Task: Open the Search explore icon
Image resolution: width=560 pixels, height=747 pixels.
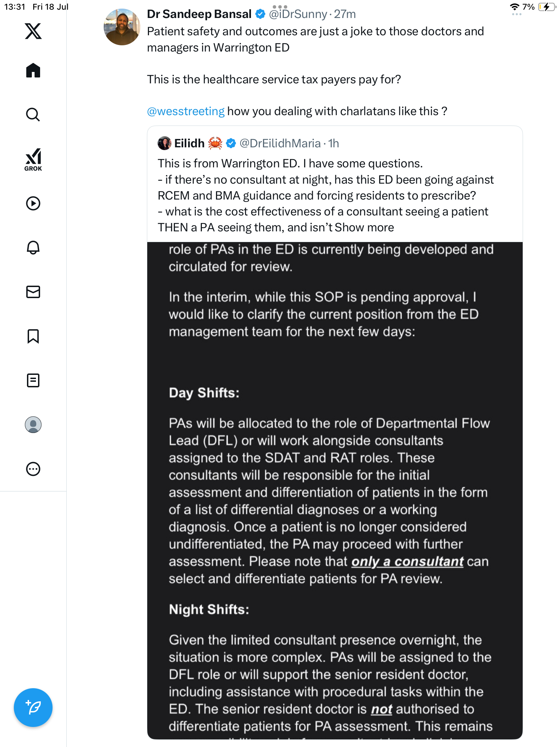Action: [33, 114]
